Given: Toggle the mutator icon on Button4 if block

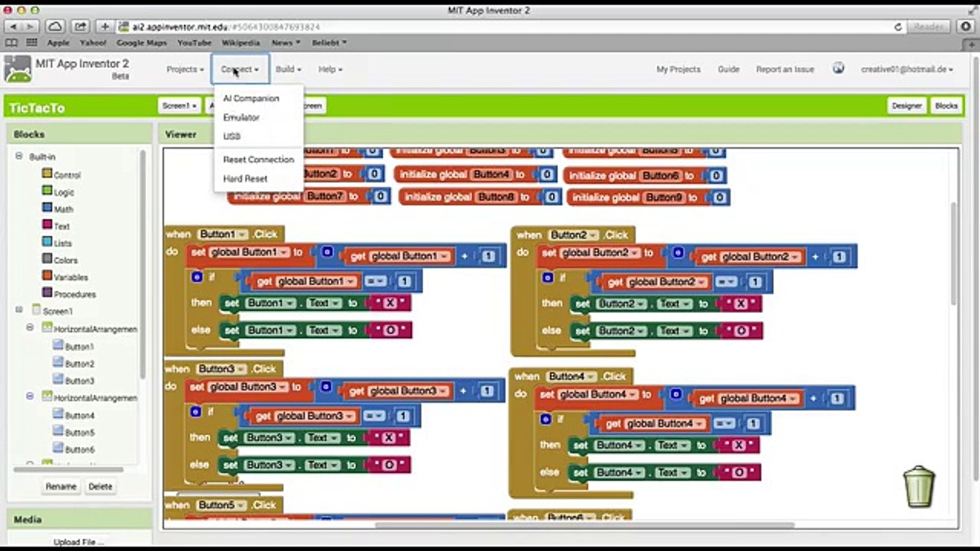Looking at the screenshot, I should [x=546, y=419].
